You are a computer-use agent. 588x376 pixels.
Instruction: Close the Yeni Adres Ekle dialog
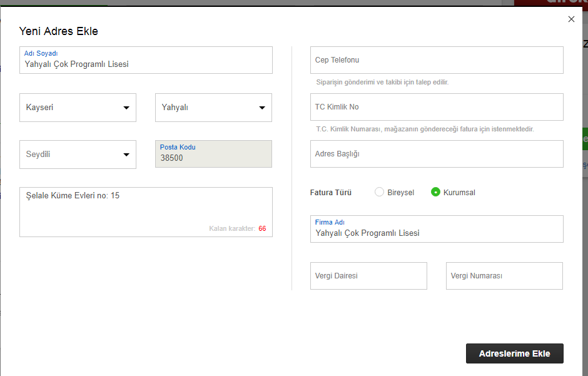point(571,19)
